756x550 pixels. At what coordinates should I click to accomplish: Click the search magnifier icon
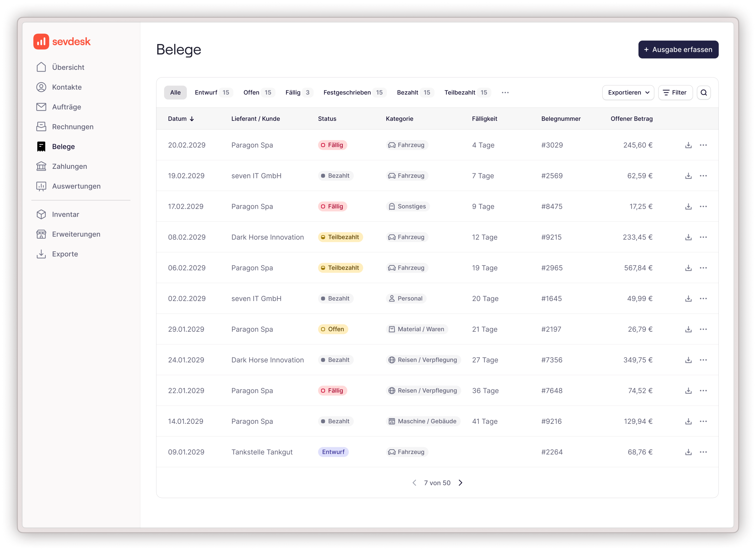(703, 93)
